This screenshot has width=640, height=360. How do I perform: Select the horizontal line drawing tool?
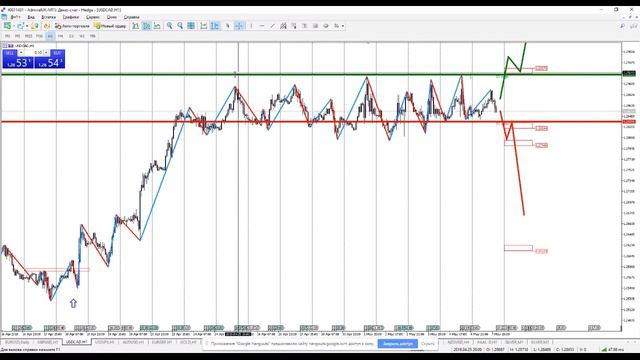(262, 26)
